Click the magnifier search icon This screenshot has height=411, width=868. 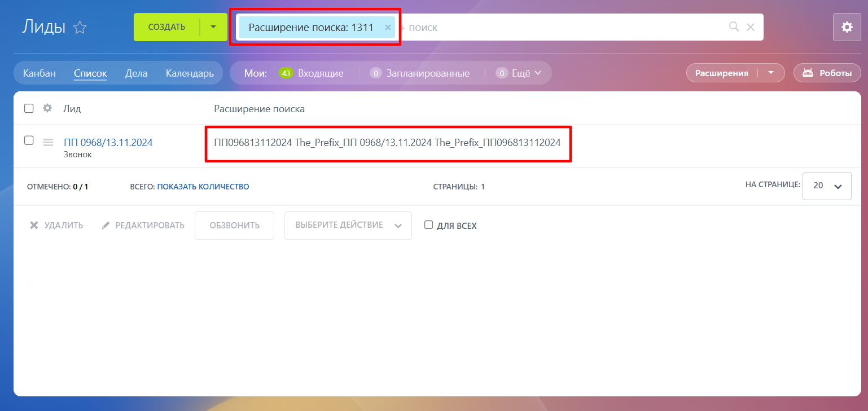pyautogui.click(x=734, y=27)
